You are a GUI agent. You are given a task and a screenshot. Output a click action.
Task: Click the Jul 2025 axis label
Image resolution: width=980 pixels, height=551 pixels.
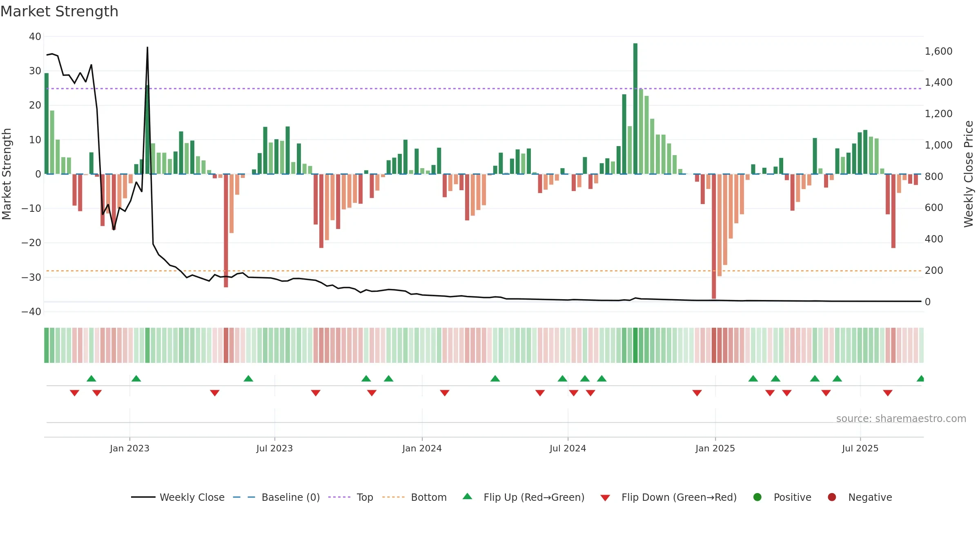[860, 448]
